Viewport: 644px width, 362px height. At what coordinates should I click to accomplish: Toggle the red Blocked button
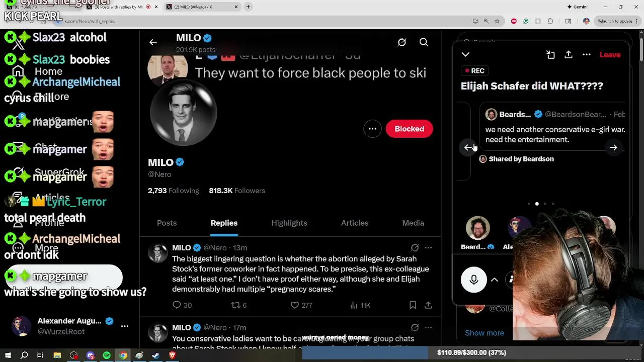(x=409, y=129)
